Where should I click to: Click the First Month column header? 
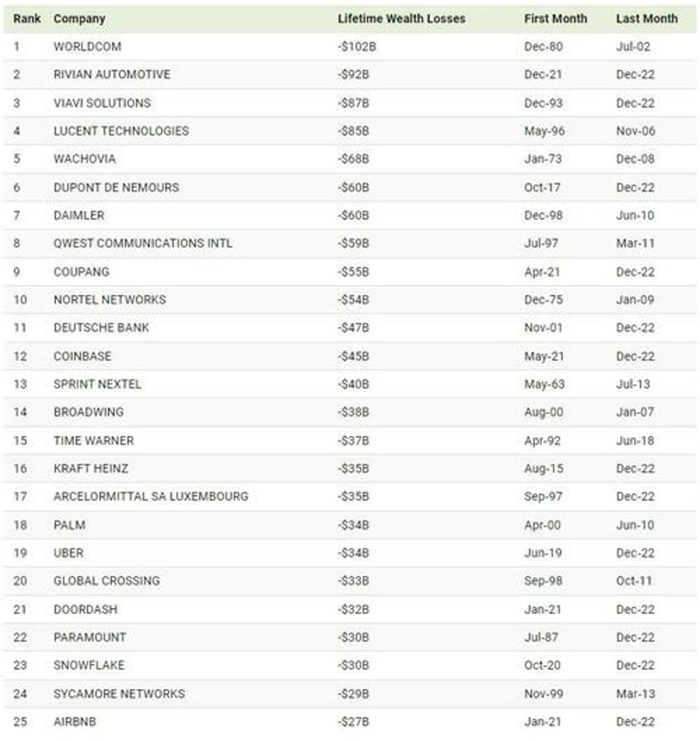[x=556, y=18]
